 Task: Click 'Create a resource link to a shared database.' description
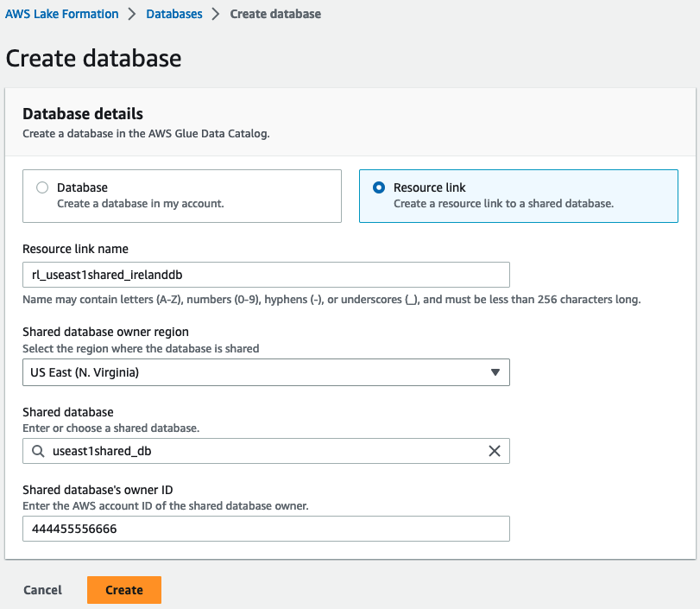(503, 204)
